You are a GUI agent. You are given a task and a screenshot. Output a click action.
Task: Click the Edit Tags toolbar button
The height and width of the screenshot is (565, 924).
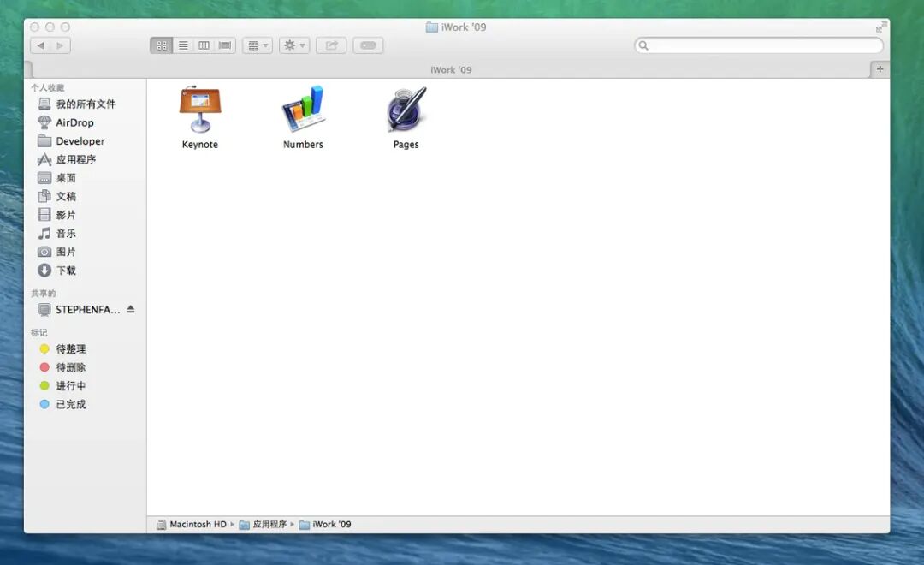coord(368,45)
